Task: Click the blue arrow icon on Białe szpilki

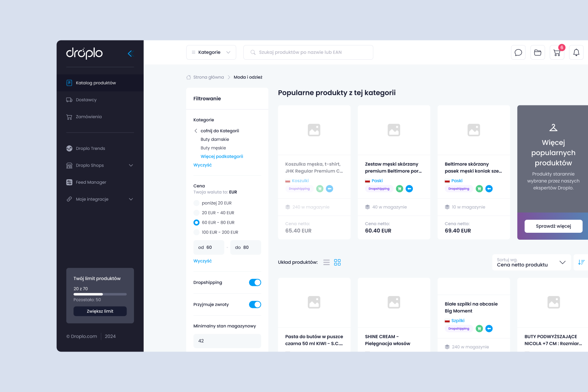Action: pyautogui.click(x=489, y=329)
